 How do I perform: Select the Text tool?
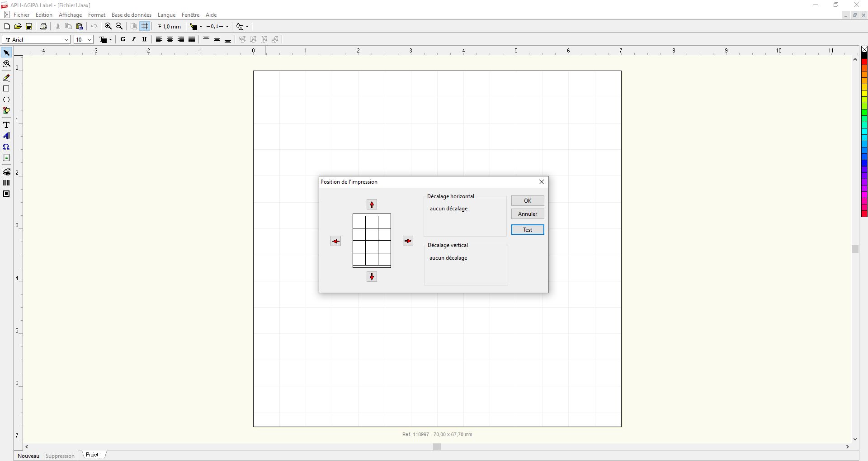pyautogui.click(x=6, y=125)
